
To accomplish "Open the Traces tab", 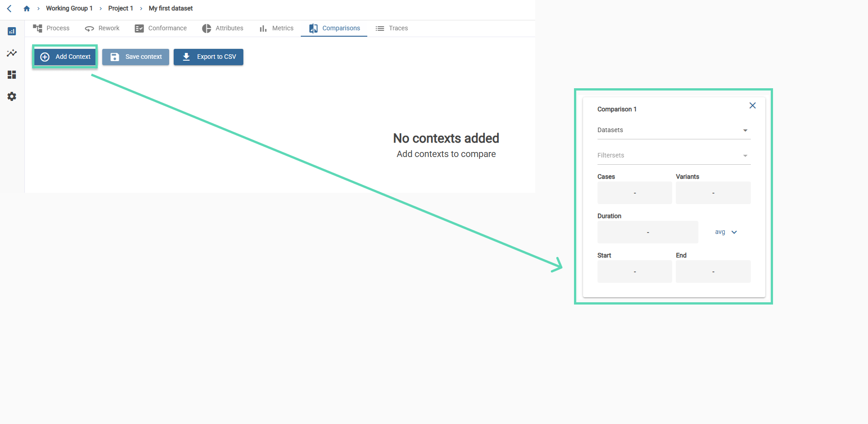I will point(392,28).
